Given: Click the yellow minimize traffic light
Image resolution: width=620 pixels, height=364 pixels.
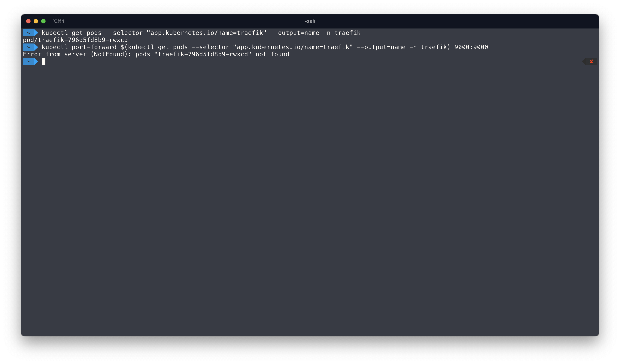Looking at the screenshot, I should coord(36,21).
